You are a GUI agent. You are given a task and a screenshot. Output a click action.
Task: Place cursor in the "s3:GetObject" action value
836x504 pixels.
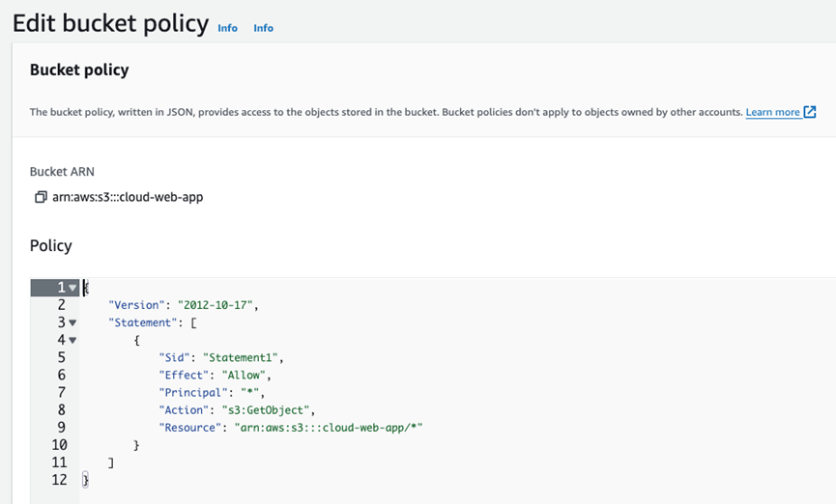[266, 410]
